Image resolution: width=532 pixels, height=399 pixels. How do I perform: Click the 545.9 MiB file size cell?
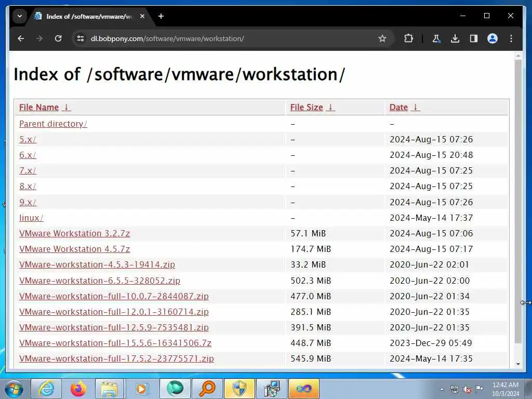coord(311,359)
